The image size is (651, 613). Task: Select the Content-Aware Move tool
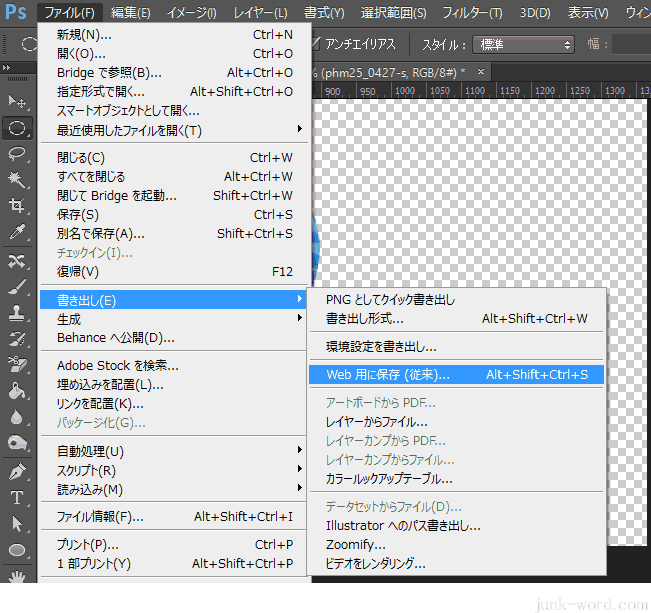17,261
